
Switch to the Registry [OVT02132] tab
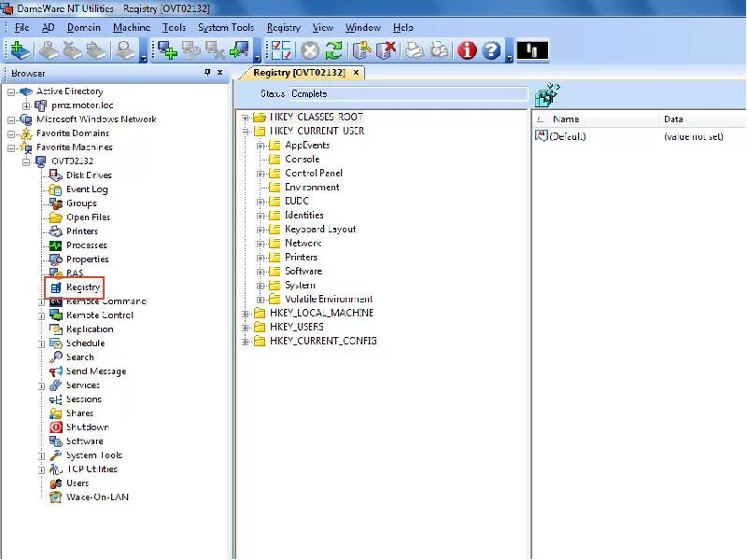[299, 73]
